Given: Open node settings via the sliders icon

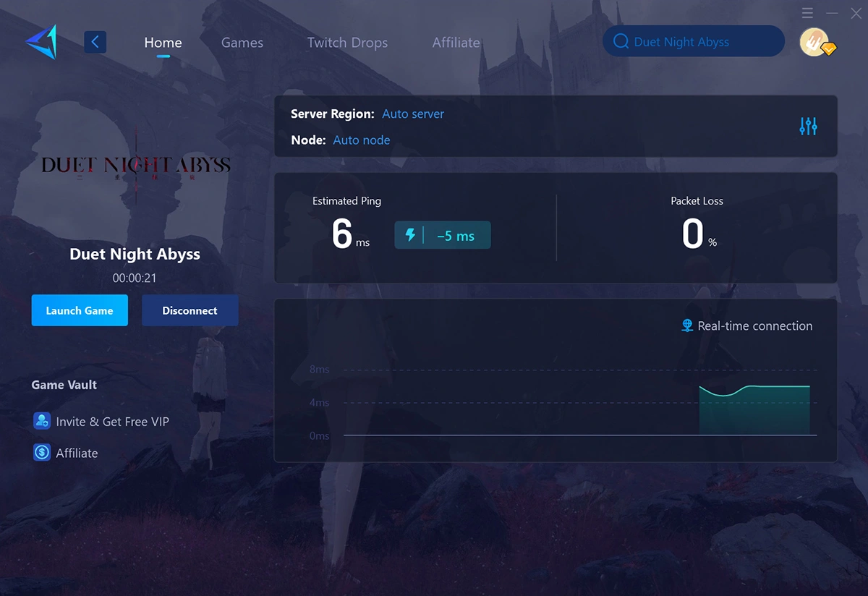Looking at the screenshot, I should click(808, 126).
